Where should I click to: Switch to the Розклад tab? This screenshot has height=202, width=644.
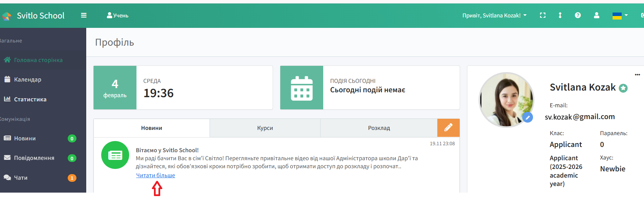(x=379, y=128)
